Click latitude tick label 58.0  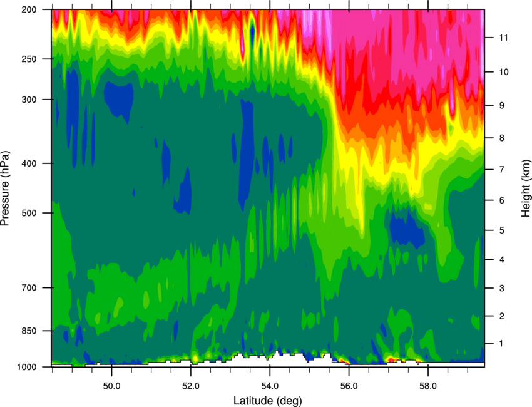click(428, 386)
